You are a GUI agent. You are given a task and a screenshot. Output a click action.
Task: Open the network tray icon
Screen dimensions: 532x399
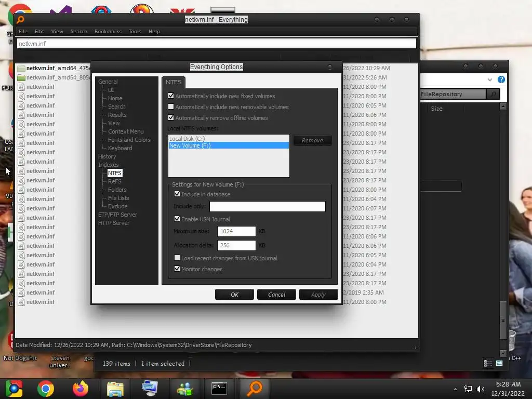point(468,389)
